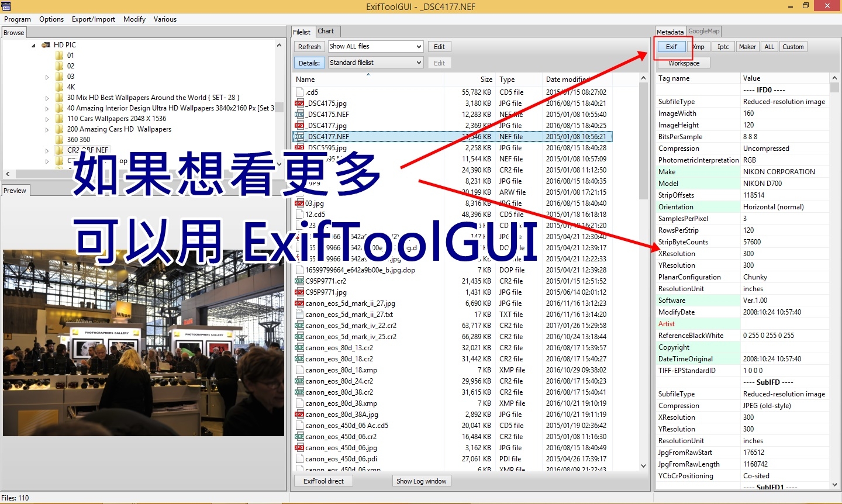Select the Metadata tab
This screenshot has width=842, height=504.
tap(670, 32)
